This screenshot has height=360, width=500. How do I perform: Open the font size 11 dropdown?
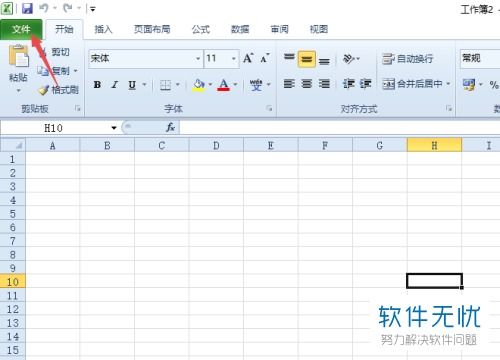[234, 59]
